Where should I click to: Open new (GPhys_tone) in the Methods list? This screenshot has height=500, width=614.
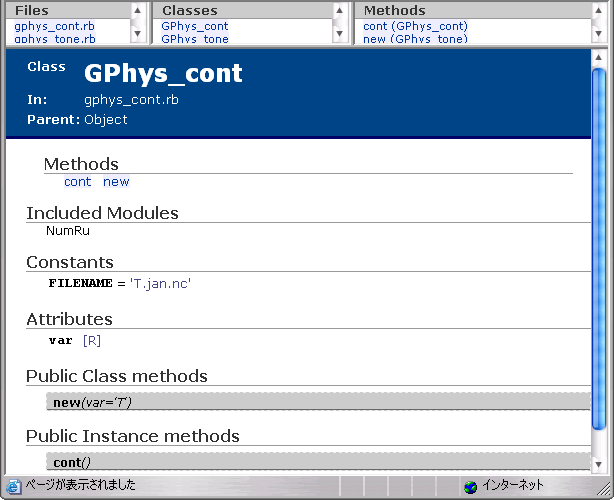click(415, 39)
